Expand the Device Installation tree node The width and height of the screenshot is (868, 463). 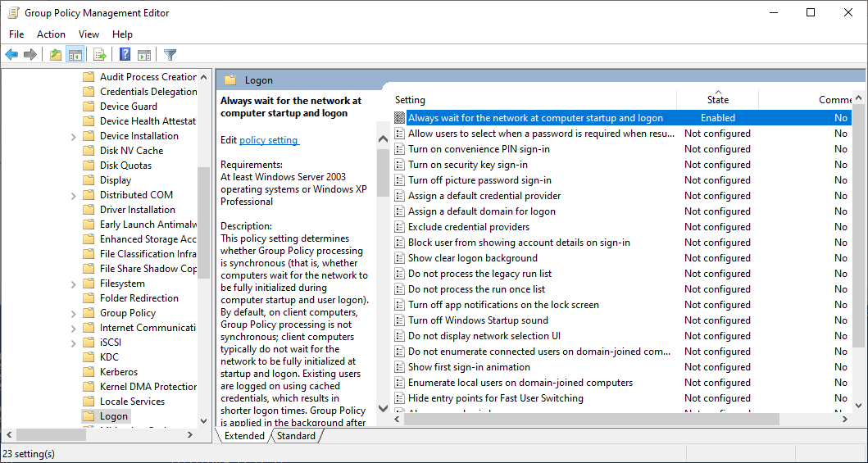click(x=74, y=136)
